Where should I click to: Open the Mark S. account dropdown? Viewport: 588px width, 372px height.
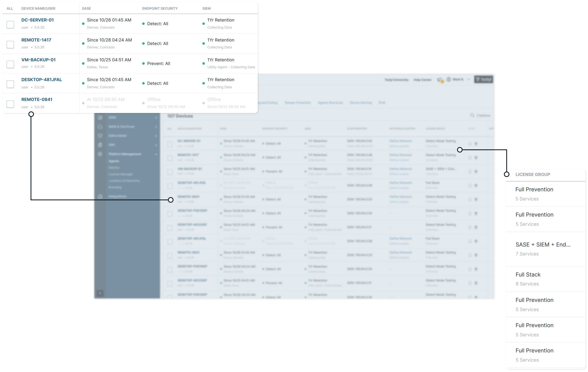coord(459,80)
